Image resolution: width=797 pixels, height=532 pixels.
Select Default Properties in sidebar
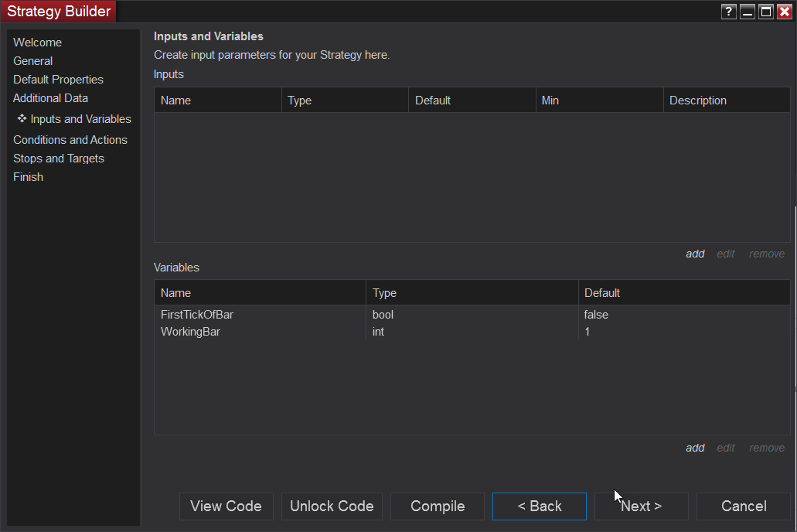(x=58, y=80)
